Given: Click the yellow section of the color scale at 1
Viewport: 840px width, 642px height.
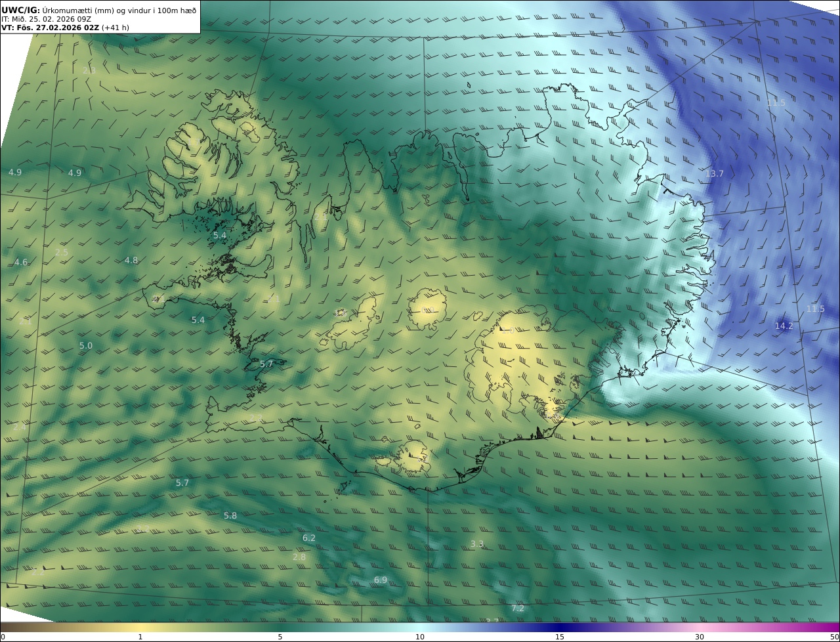Looking at the screenshot, I should point(140,628).
